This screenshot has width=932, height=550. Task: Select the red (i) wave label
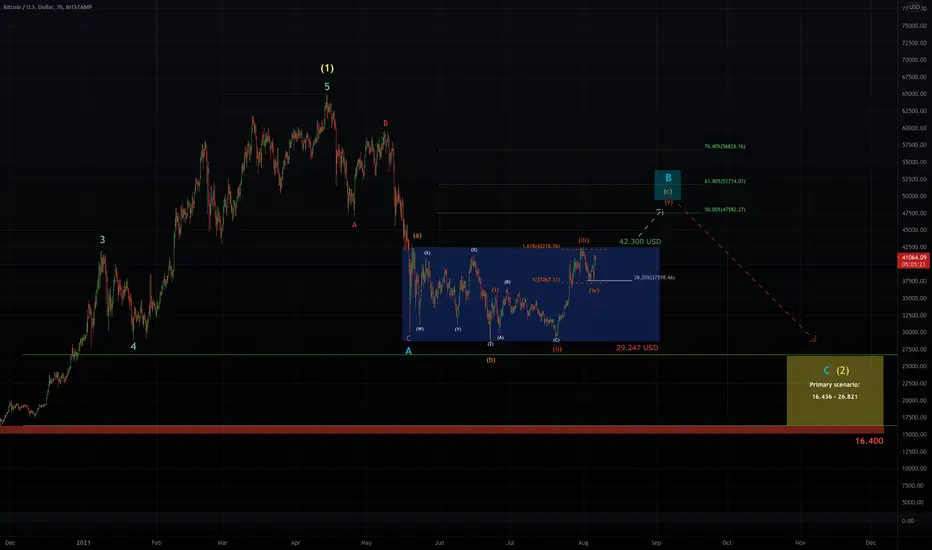click(495, 290)
